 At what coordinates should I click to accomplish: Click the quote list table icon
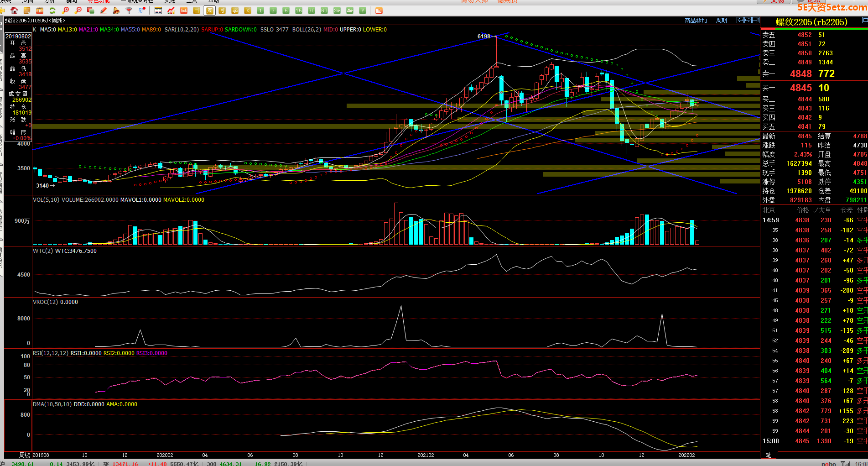(x=158, y=10)
